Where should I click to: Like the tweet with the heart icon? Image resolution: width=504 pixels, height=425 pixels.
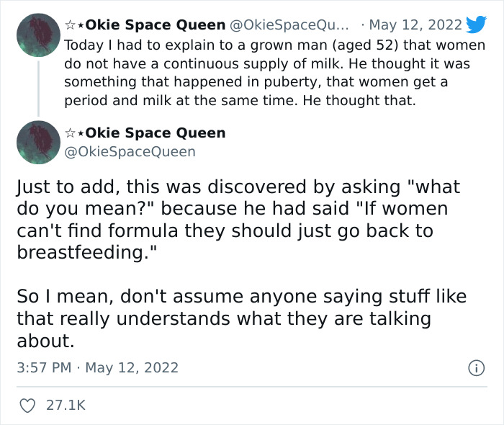click(28, 405)
